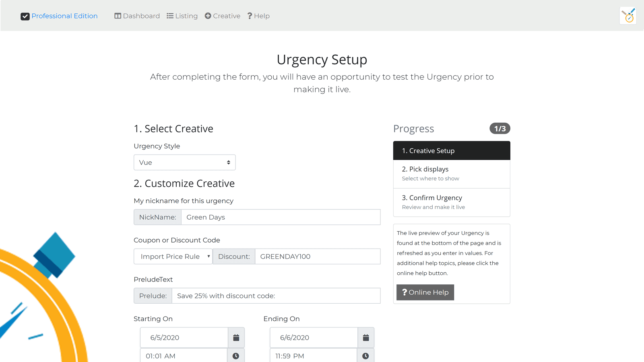Open the Urgency Style dropdown

click(x=184, y=162)
